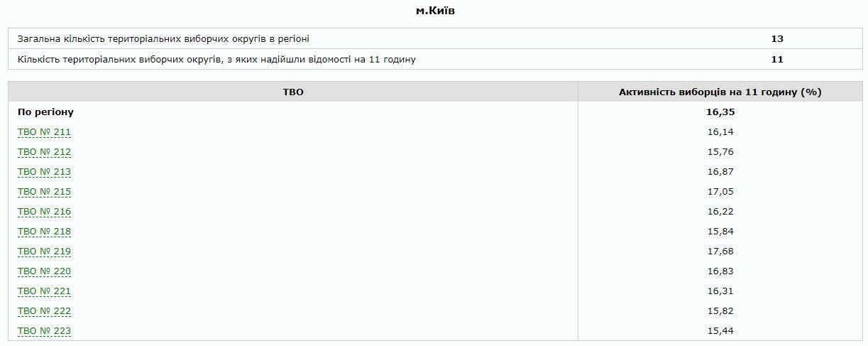The width and height of the screenshot is (868, 346).
Task: Click the total districts count 13
Action: (x=777, y=39)
